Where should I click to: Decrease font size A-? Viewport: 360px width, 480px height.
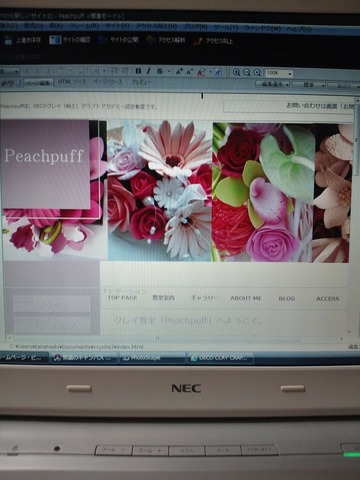[x=190, y=72]
